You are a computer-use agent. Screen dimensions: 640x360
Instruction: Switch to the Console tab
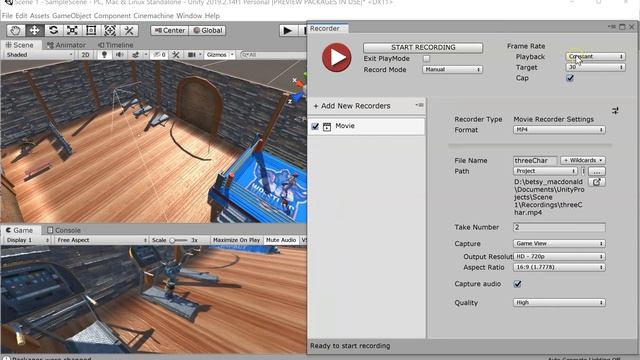pos(64,230)
